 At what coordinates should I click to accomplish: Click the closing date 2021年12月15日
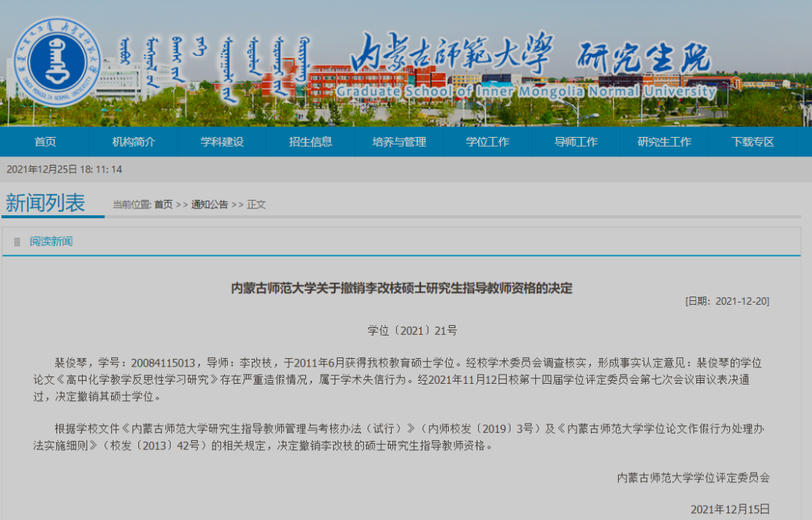(x=730, y=509)
